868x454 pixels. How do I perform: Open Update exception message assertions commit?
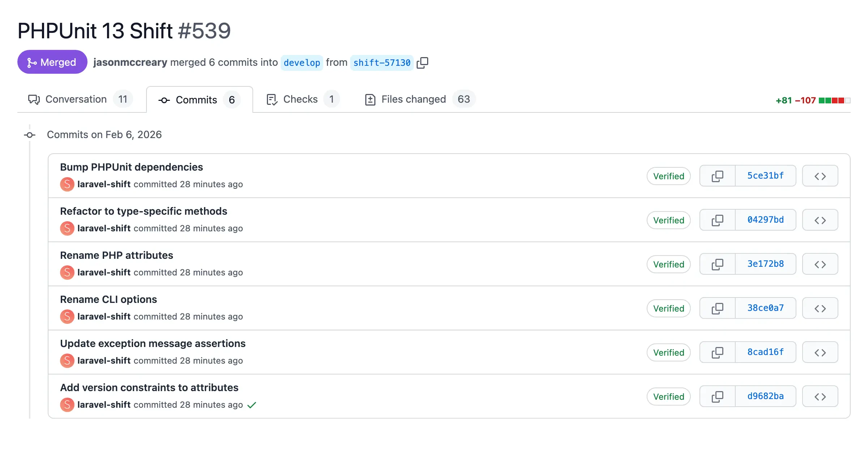(153, 343)
